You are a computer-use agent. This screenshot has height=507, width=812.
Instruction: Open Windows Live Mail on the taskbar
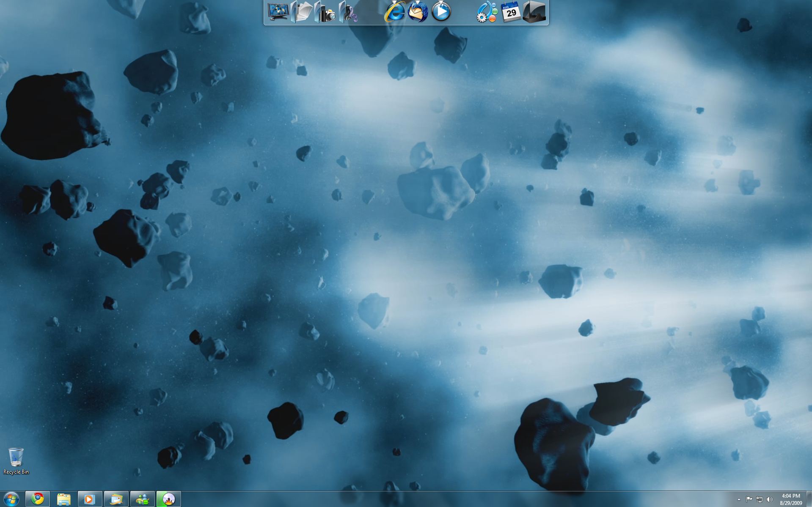[116, 499]
